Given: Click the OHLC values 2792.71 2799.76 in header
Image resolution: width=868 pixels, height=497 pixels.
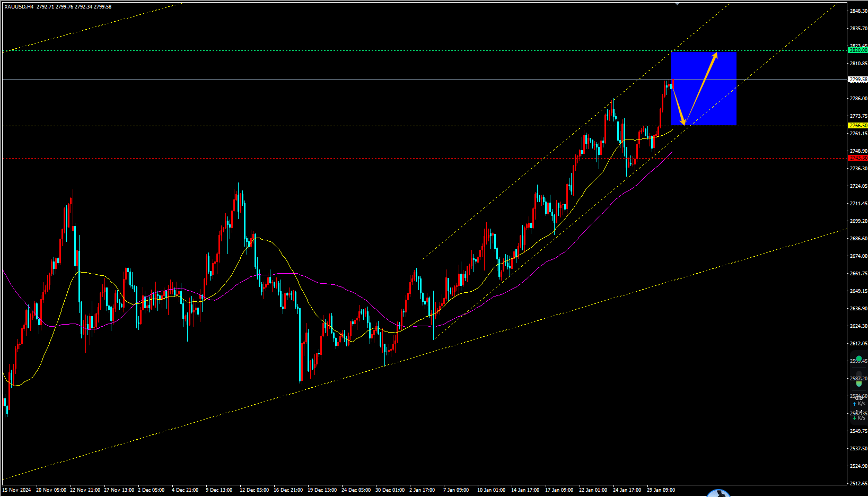Looking at the screenshot, I should click(x=55, y=7).
